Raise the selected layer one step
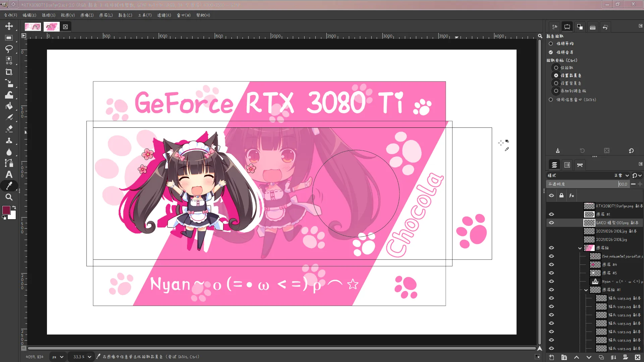Image resolution: width=644 pixels, height=362 pixels. point(576,357)
